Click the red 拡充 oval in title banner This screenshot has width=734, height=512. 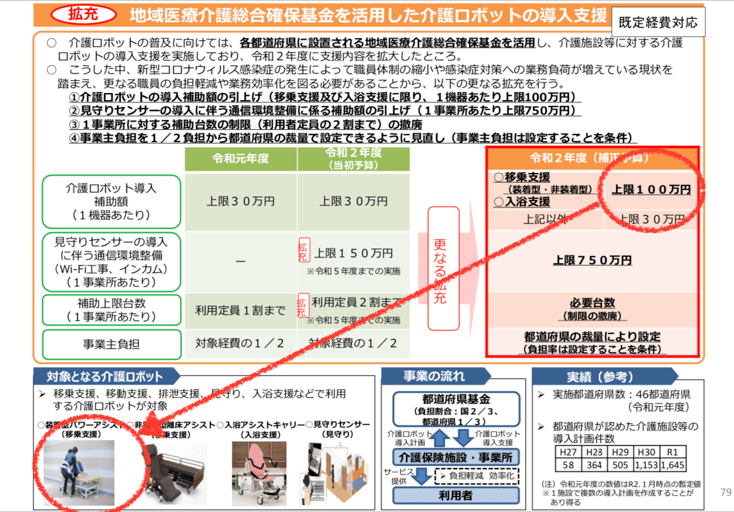pos(83,14)
